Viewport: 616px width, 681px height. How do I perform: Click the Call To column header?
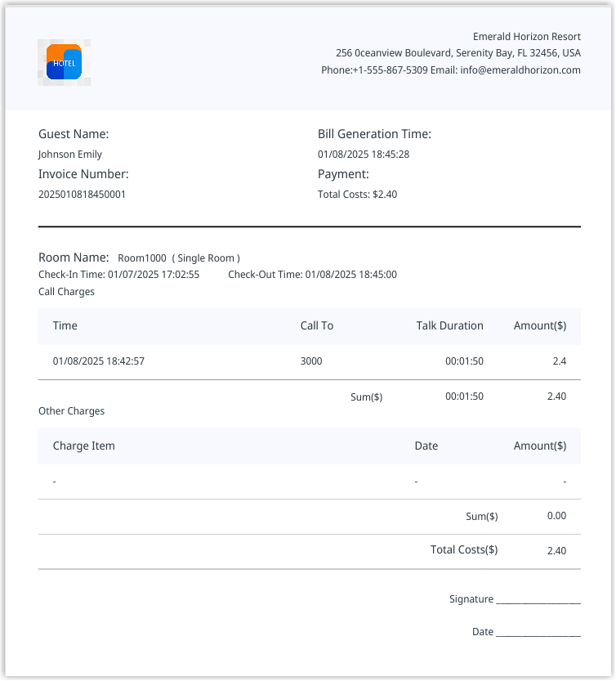point(317,325)
